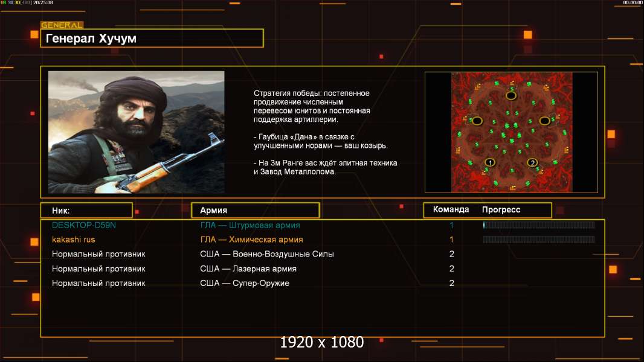Click start position marker 2 on the minimap
The height and width of the screenshot is (362, 644).
(x=532, y=162)
